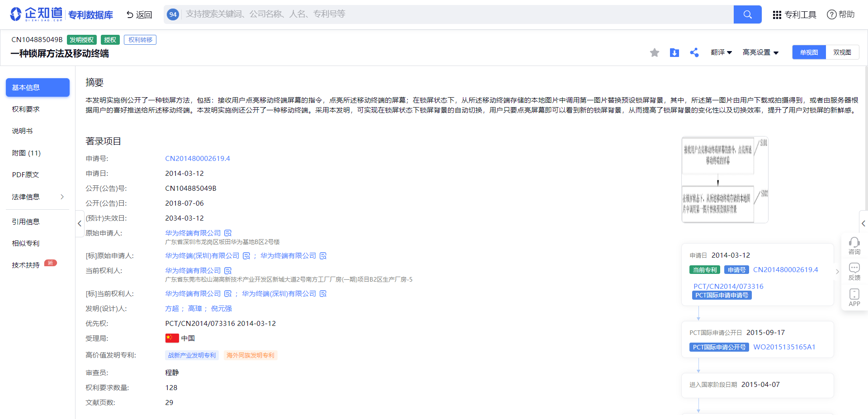Select publication number CN104885049B in 著录项目
The height and width of the screenshot is (419, 868).
191,188
